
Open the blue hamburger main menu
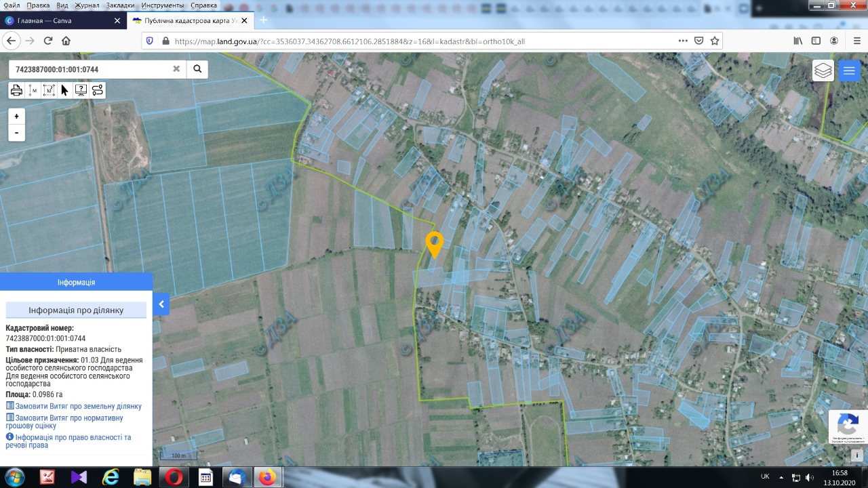point(849,70)
